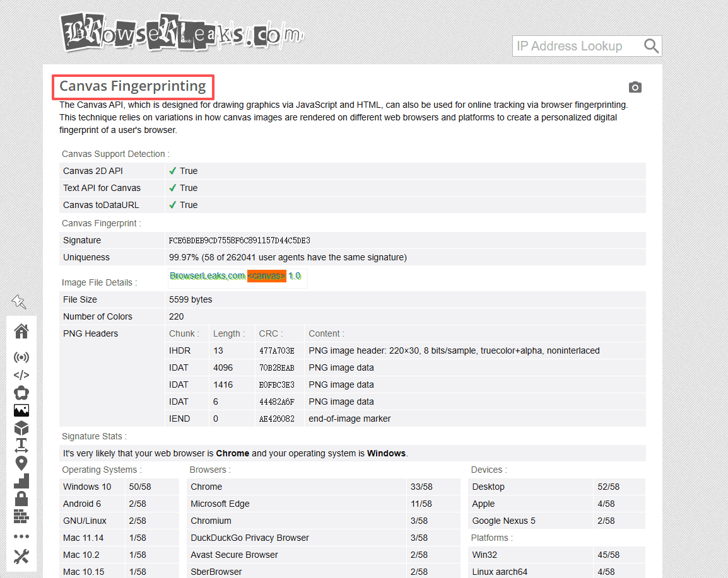Open the padlock SSL/TLS icon
The height and width of the screenshot is (578, 728).
pos(21,499)
